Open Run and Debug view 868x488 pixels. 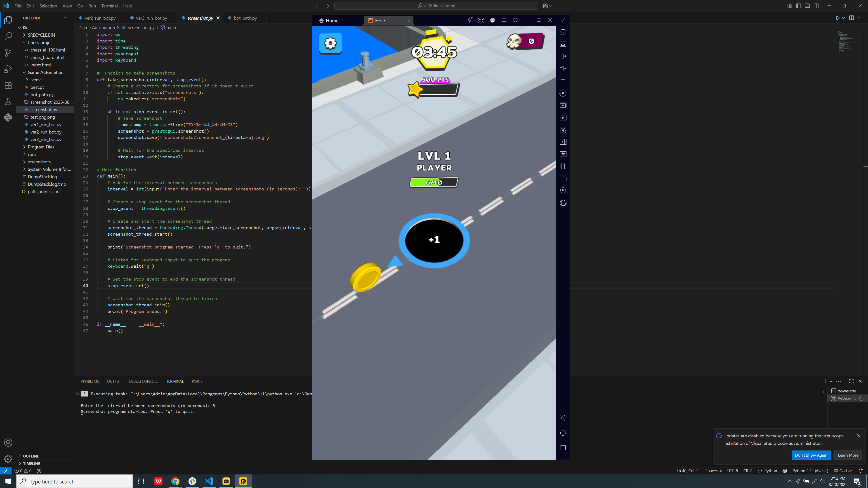point(8,69)
